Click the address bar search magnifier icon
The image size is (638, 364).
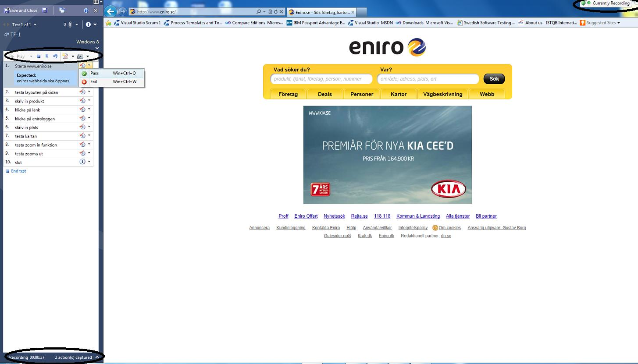tap(259, 12)
